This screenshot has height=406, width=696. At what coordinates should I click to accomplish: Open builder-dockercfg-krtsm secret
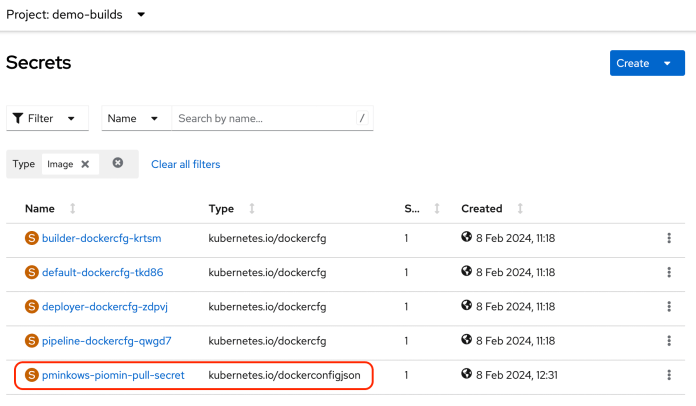[102, 238]
